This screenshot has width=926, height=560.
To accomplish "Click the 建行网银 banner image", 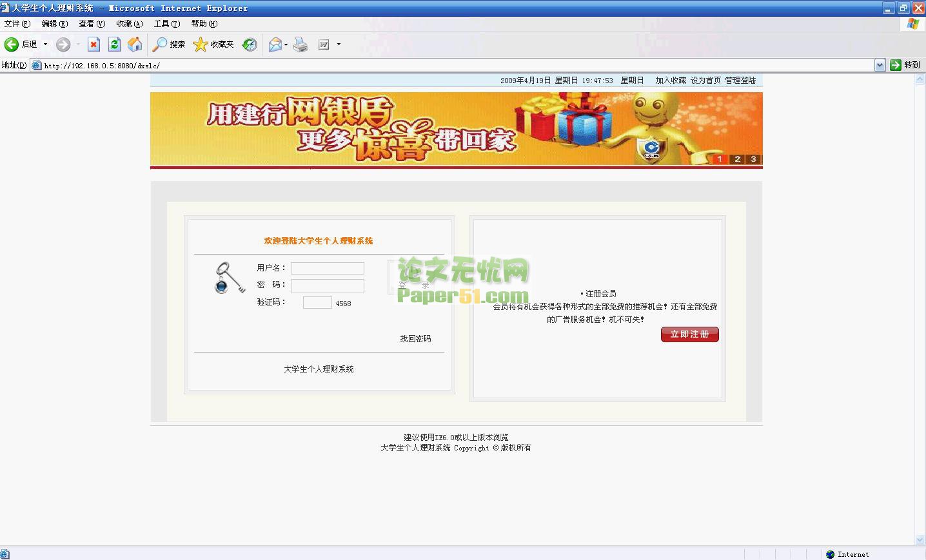I will click(457, 130).
